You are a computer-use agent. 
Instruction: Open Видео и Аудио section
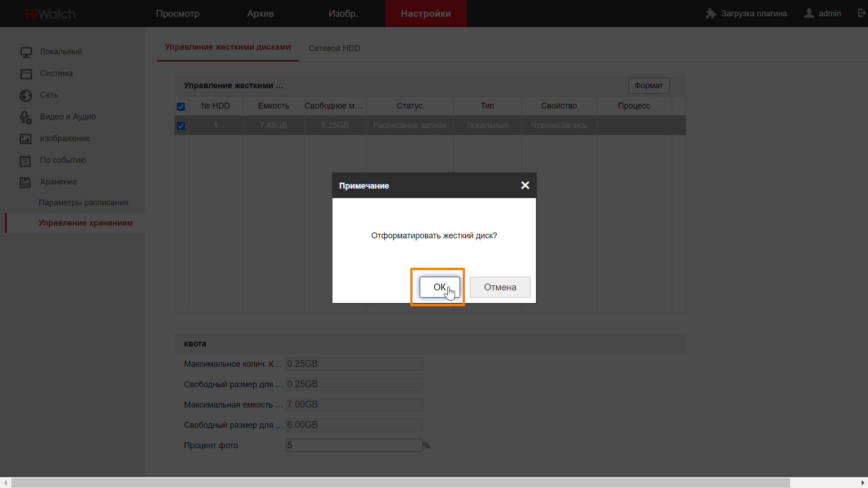tap(68, 117)
